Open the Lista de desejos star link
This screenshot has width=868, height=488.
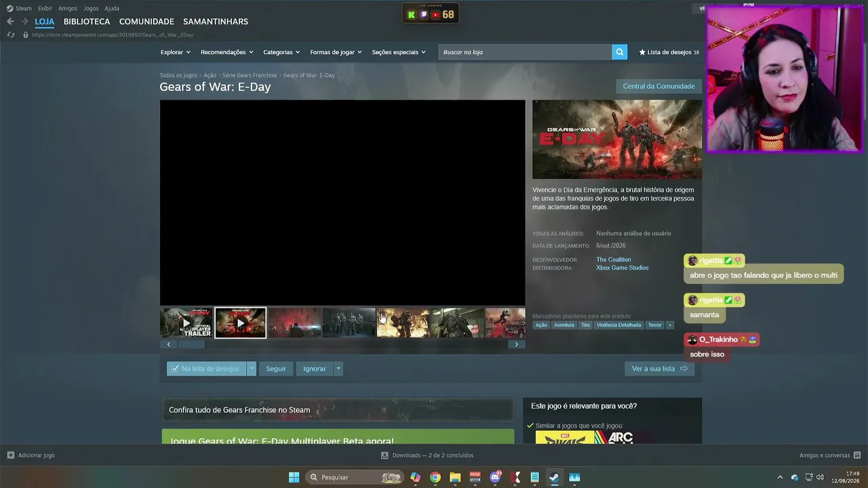(669, 52)
